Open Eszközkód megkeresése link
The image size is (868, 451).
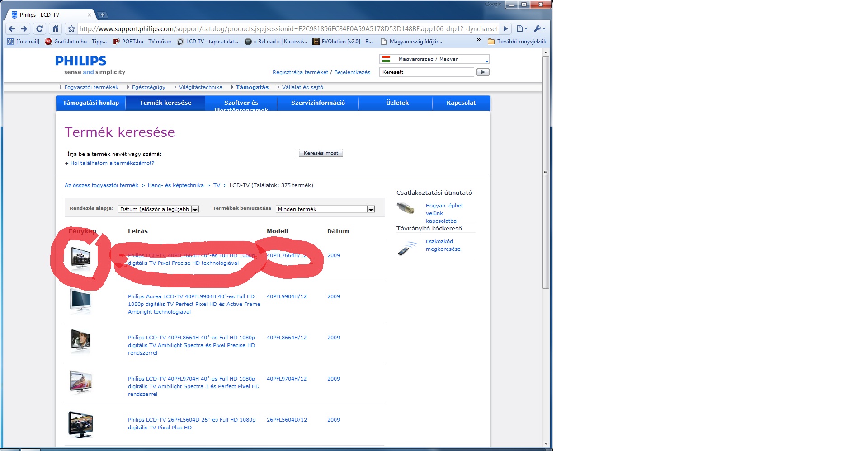point(443,245)
